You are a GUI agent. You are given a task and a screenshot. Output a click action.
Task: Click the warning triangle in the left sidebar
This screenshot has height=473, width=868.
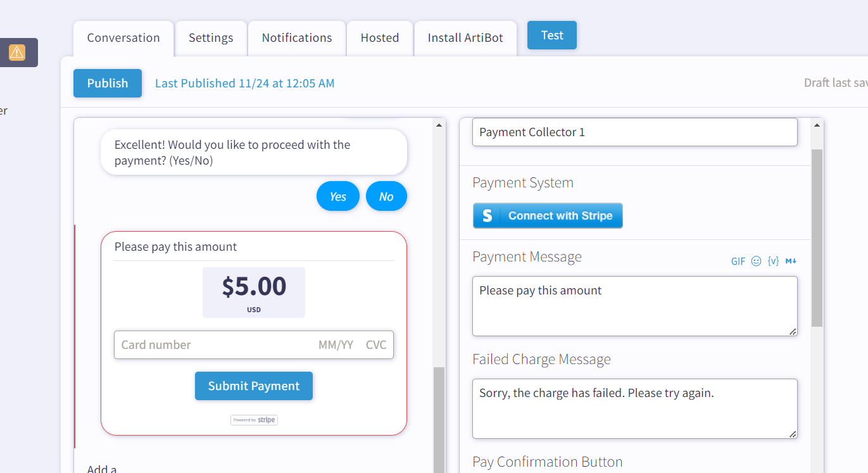tap(18, 53)
